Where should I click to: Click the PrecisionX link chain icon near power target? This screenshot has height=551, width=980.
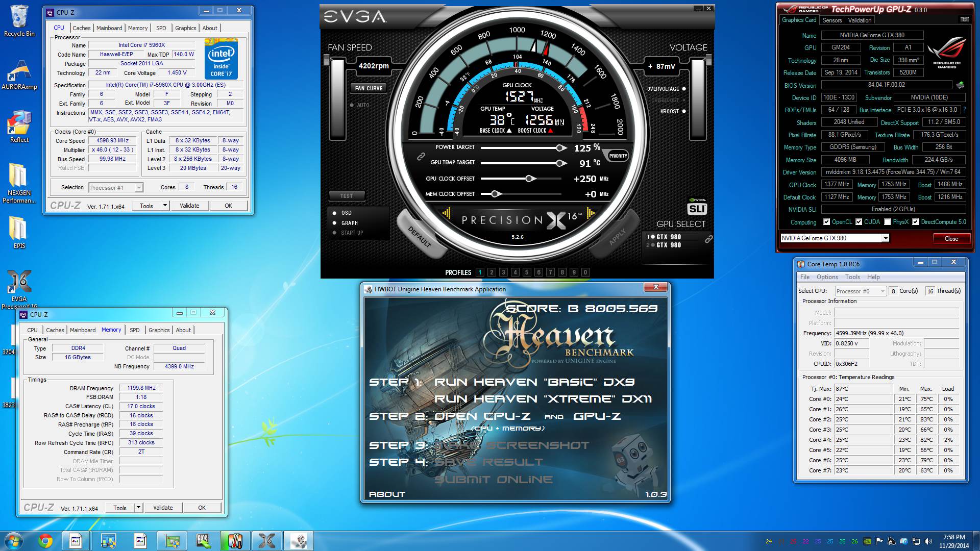[421, 156]
